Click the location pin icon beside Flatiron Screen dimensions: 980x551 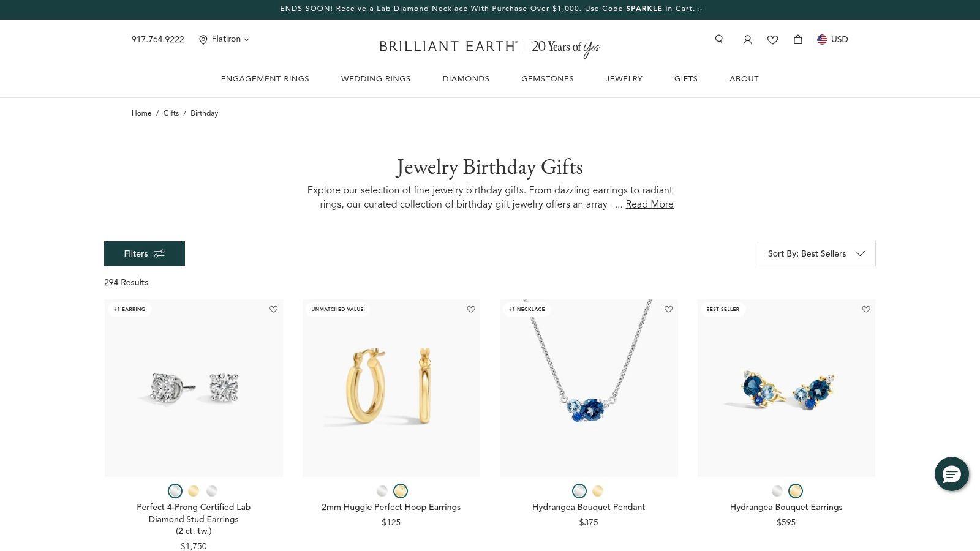coord(203,40)
